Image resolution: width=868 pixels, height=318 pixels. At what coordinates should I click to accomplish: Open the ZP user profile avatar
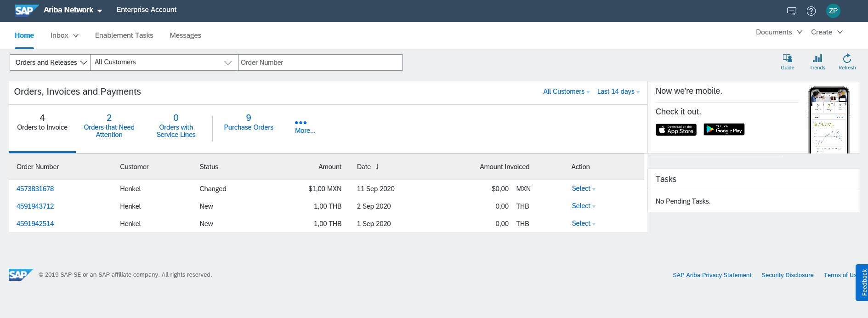833,11
